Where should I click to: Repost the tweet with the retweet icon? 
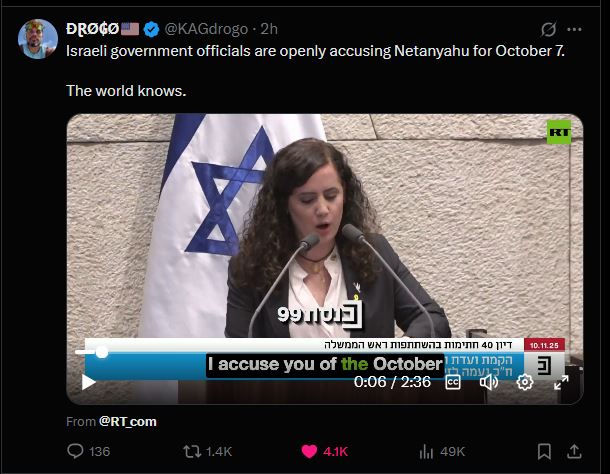[x=192, y=451]
